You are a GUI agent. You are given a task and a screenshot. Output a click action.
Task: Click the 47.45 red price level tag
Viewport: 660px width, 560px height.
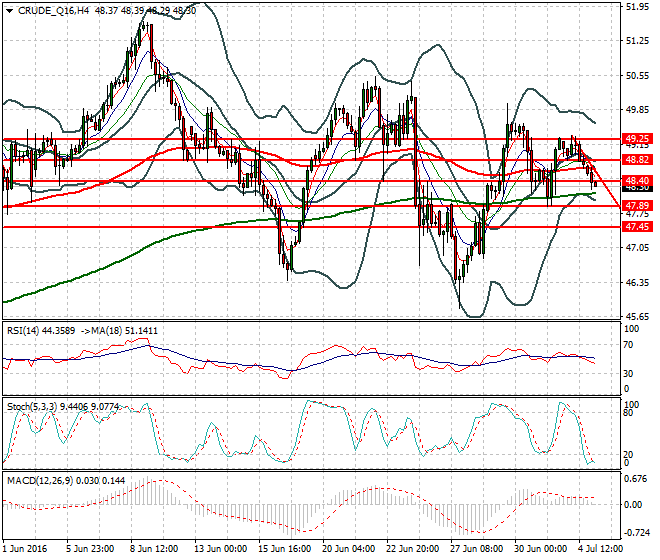[x=637, y=227]
